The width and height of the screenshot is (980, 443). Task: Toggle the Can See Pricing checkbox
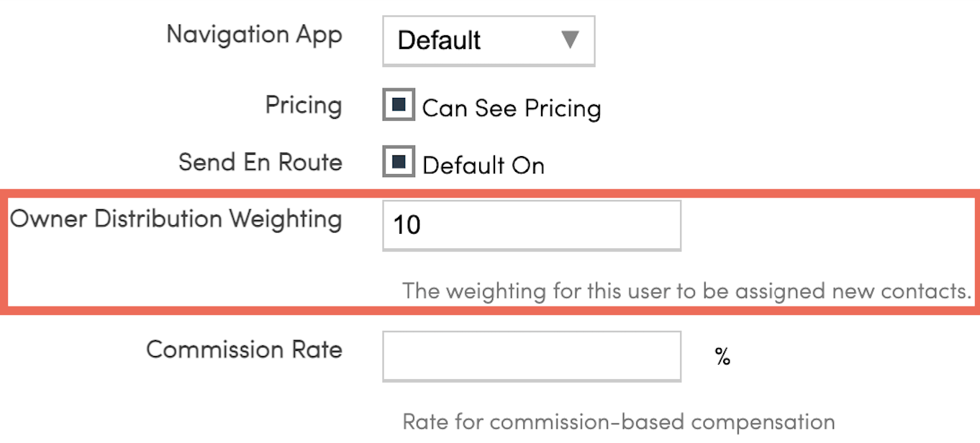tap(399, 106)
